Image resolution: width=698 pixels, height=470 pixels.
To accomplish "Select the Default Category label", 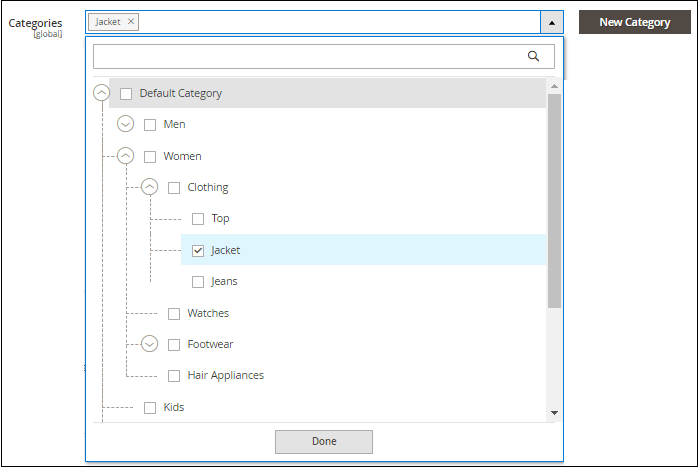I will click(181, 93).
